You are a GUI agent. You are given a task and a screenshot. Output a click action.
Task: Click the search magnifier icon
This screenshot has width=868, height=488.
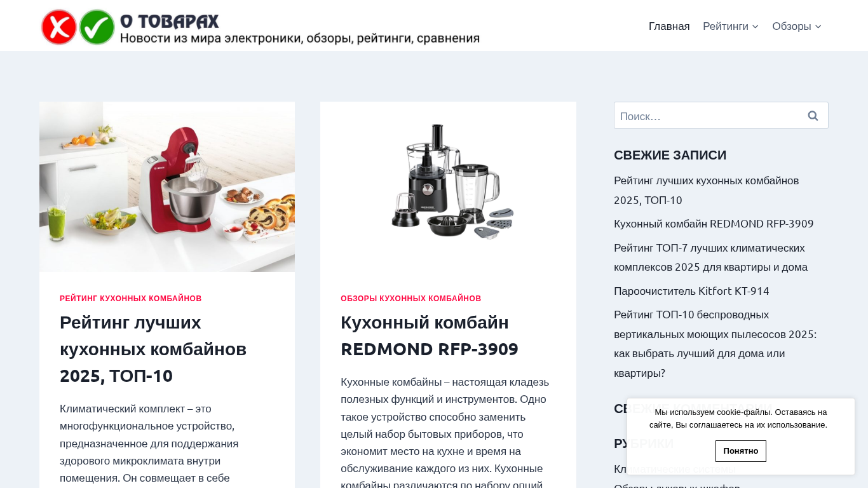coord(813,116)
